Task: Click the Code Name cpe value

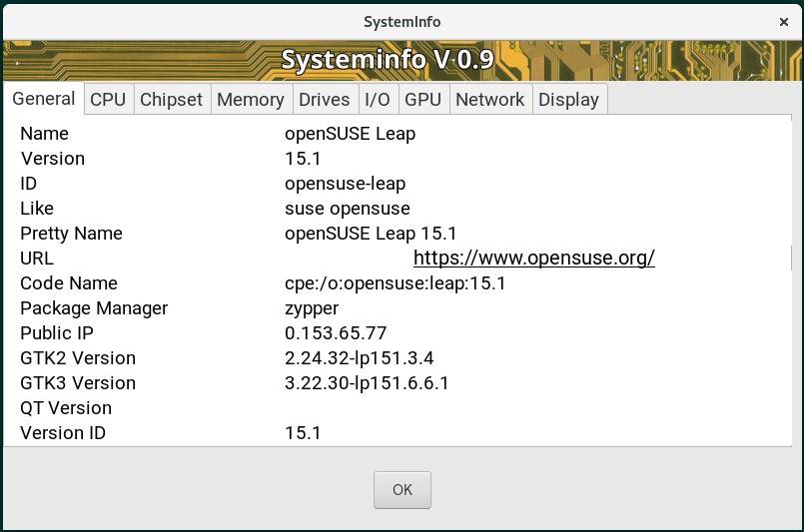Action: (x=395, y=283)
